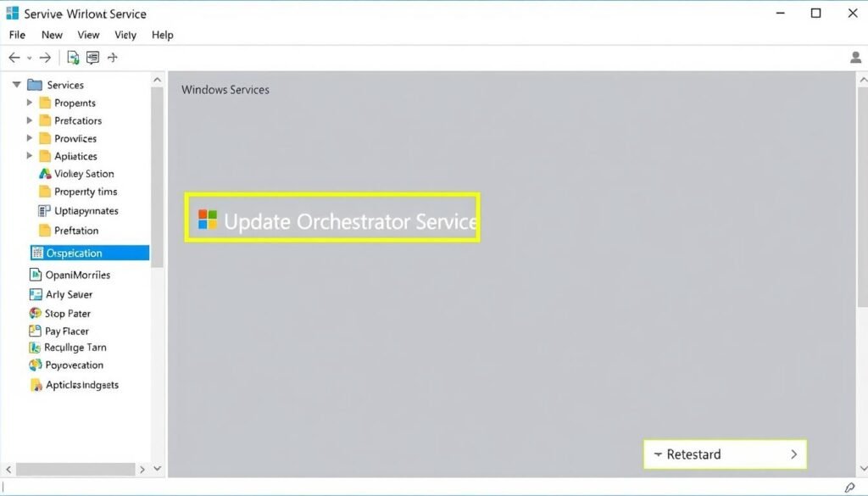Viewport: 868px width, 496px height.
Task: Click the Windows Services heading
Action: point(225,90)
